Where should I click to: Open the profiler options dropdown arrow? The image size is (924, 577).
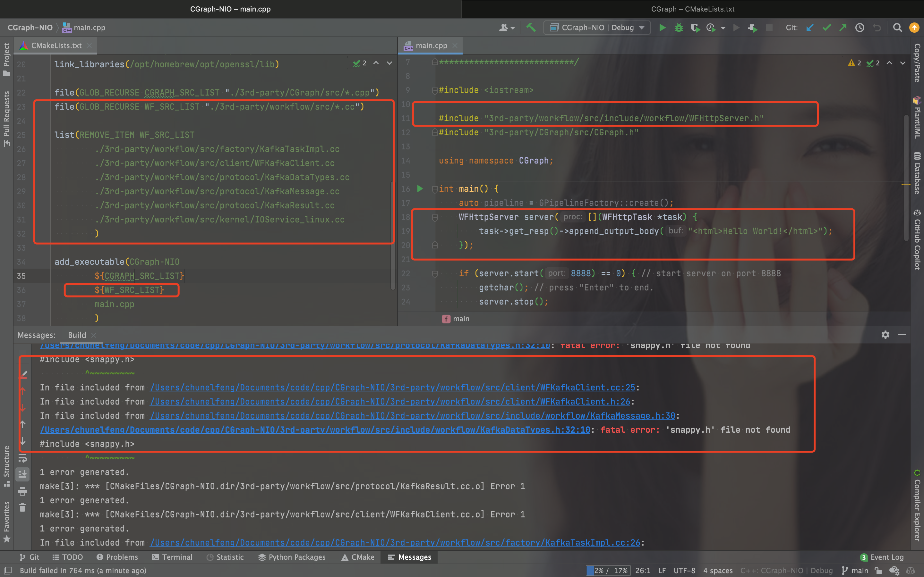(723, 28)
